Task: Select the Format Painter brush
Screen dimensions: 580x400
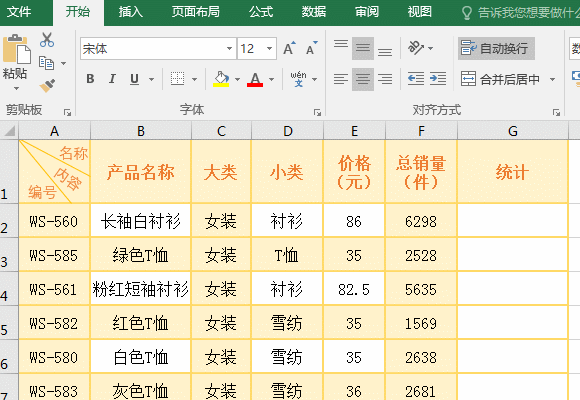Action: 47,86
